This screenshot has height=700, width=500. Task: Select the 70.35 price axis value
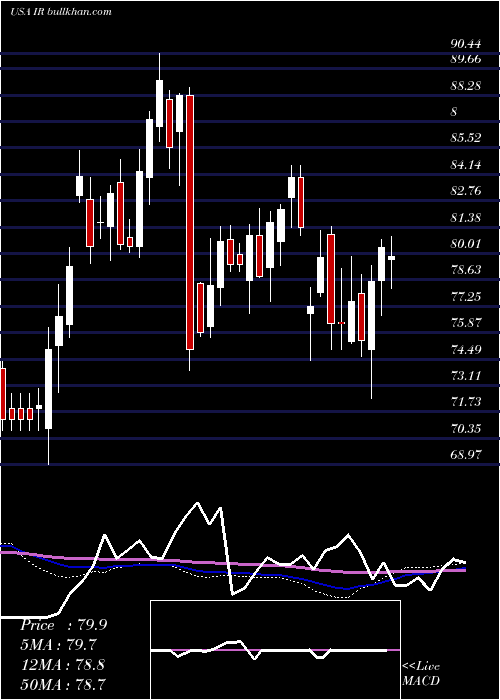[466, 429]
